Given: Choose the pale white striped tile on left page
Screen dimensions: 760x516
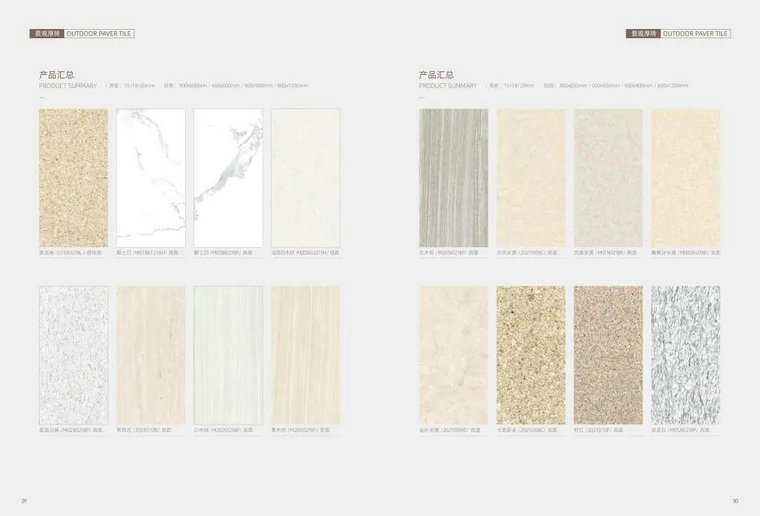Looking at the screenshot, I should click(228, 355).
